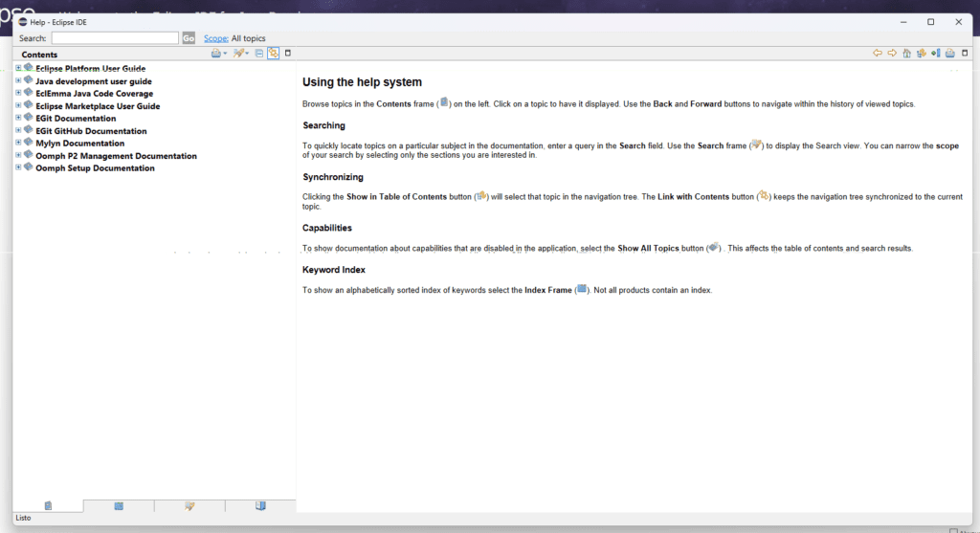This screenshot has height=533, width=980.
Task: Open the Print Topics dropdown arrow in Contents toolbar
Action: [225, 54]
